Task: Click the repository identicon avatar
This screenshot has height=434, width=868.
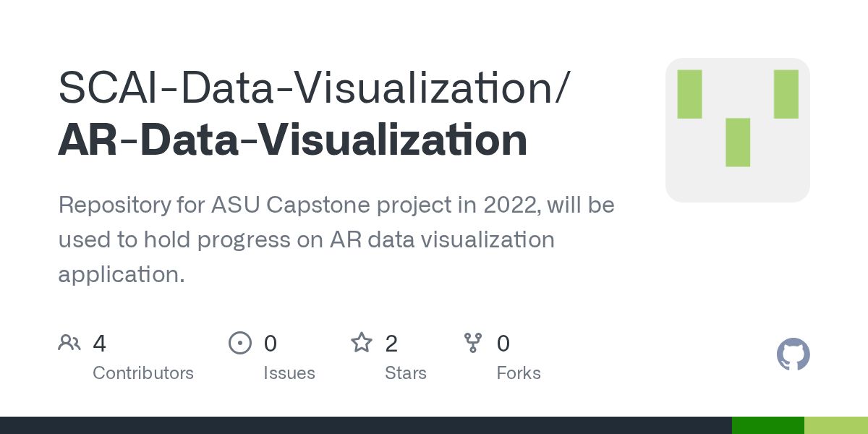Action: (737, 130)
